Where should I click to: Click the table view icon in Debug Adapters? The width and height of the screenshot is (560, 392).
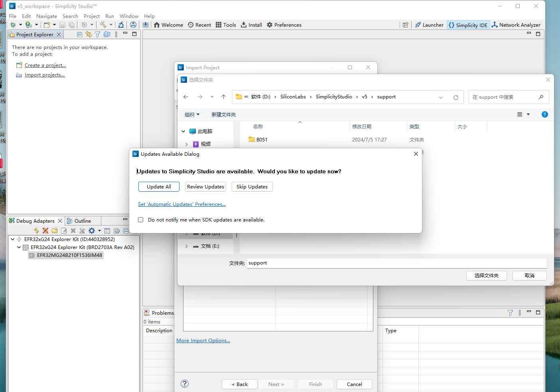[107, 231]
